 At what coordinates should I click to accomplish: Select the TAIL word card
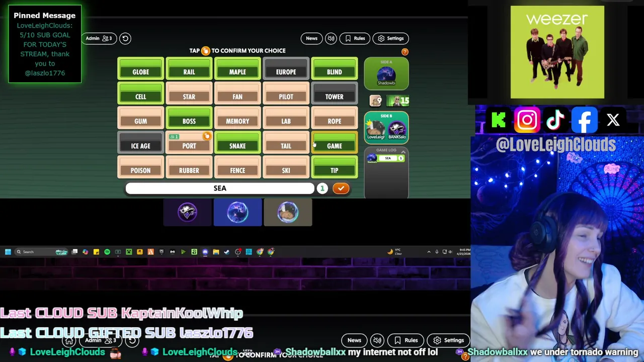coord(286,143)
